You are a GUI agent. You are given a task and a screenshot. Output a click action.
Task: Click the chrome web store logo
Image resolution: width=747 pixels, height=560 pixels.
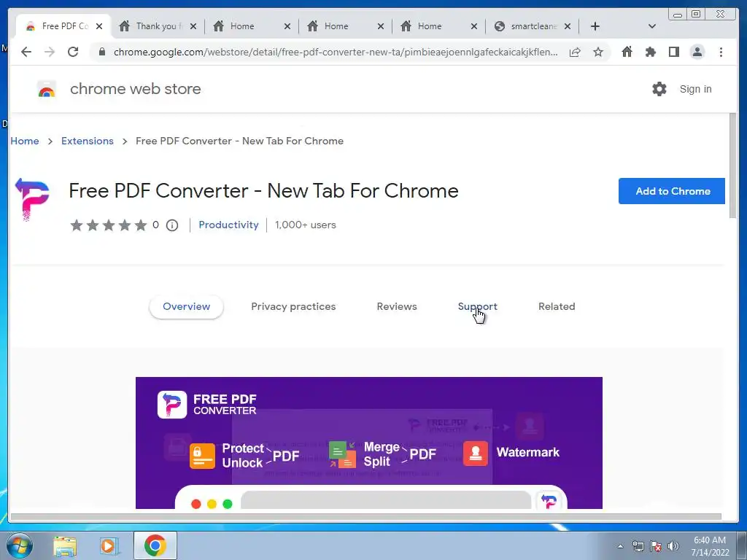tap(46, 89)
